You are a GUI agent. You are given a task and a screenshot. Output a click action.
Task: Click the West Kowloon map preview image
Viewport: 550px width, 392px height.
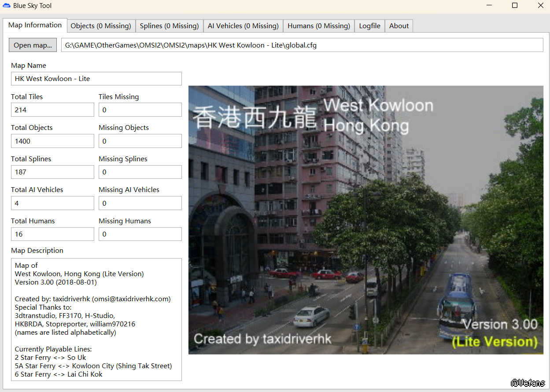pyautogui.click(x=365, y=220)
